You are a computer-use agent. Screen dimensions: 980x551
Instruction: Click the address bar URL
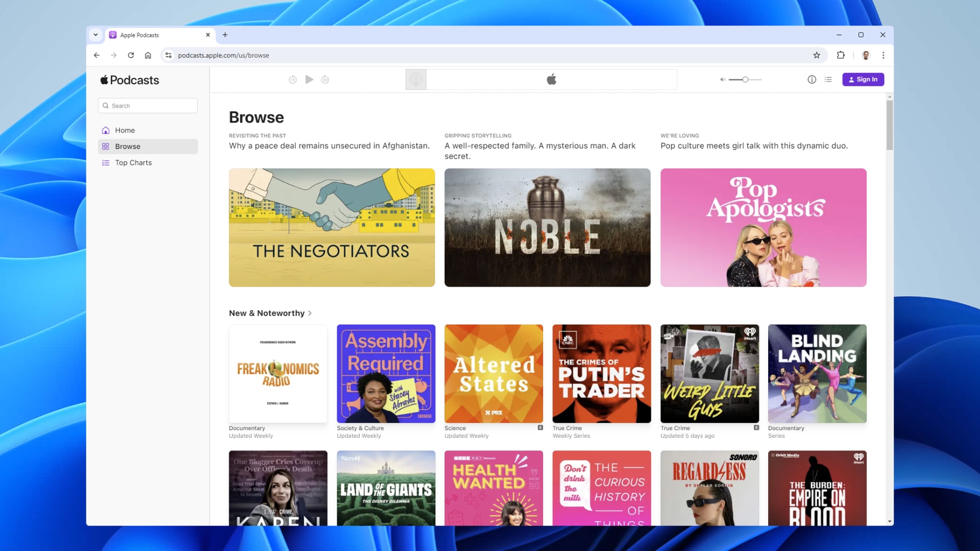[x=223, y=55]
